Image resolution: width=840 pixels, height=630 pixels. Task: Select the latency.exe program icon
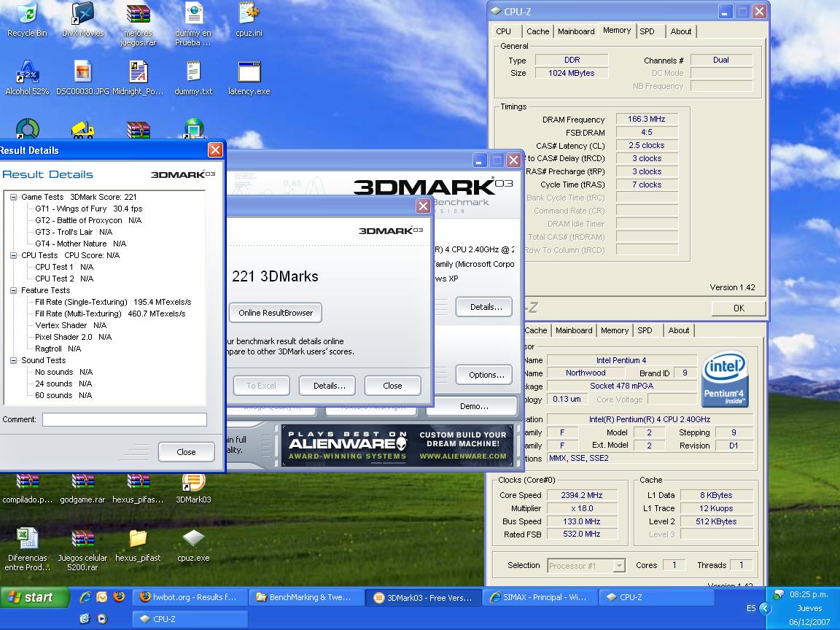249,78
